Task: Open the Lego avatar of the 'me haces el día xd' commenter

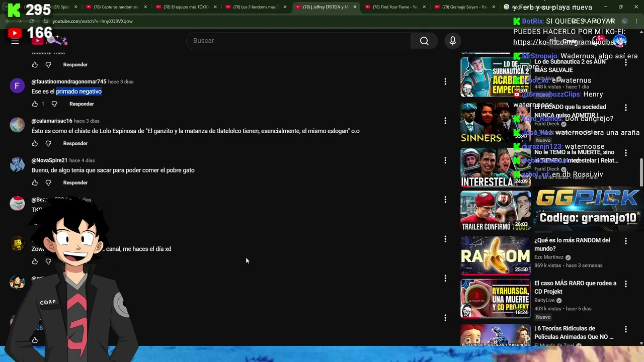Action: [17, 243]
